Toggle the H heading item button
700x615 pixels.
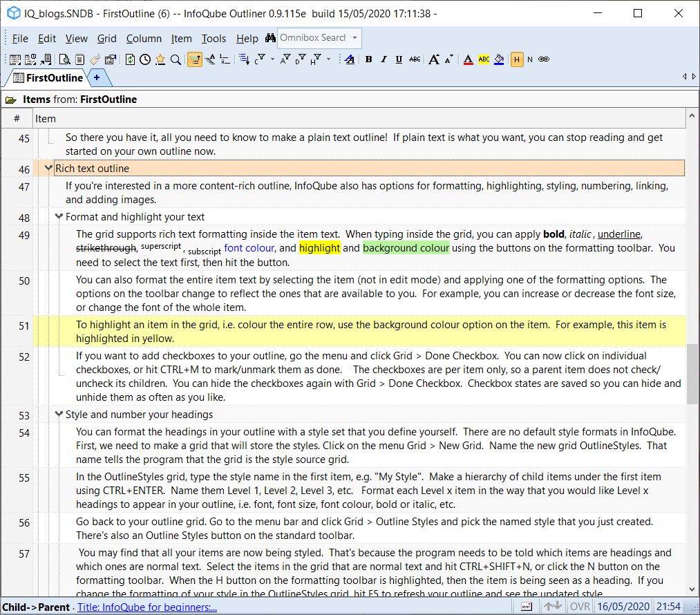click(516, 59)
